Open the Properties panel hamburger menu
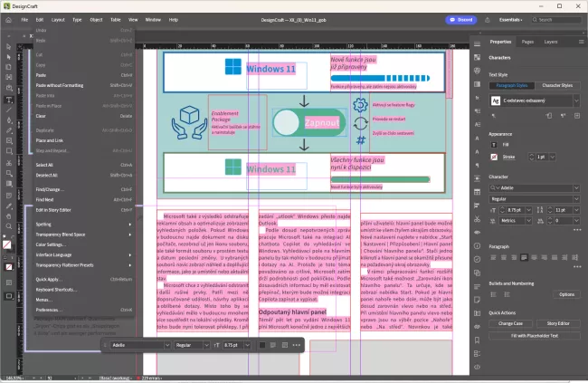 [581, 42]
